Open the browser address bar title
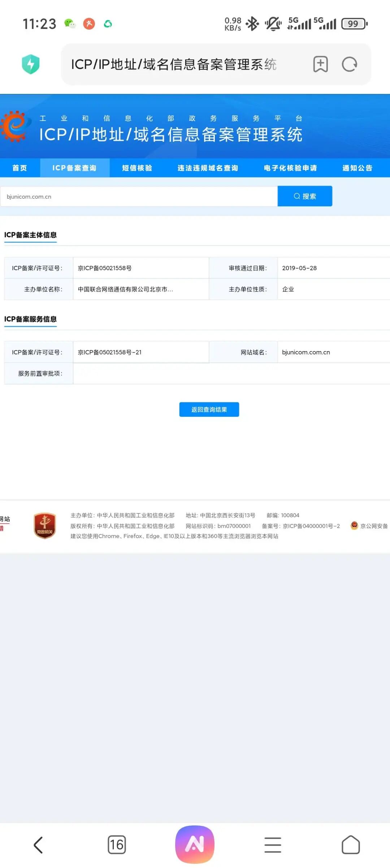This screenshot has height=868, width=390. pyautogui.click(x=174, y=64)
